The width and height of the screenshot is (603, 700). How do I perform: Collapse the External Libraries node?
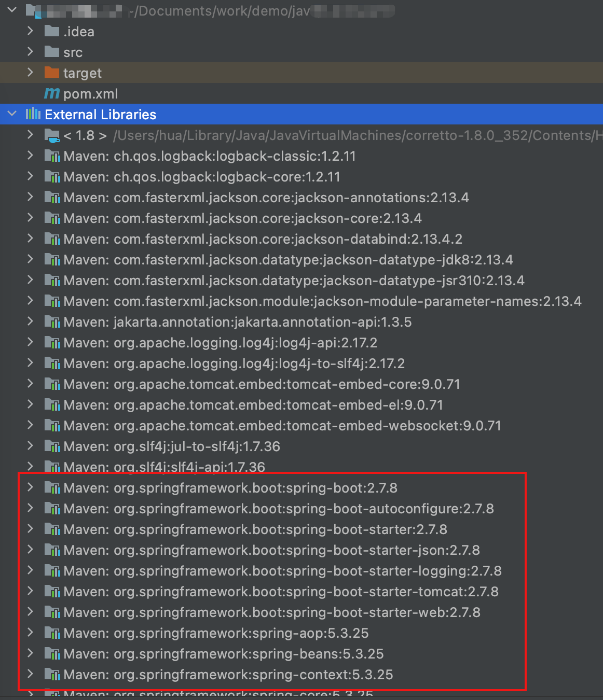[12, 114]
